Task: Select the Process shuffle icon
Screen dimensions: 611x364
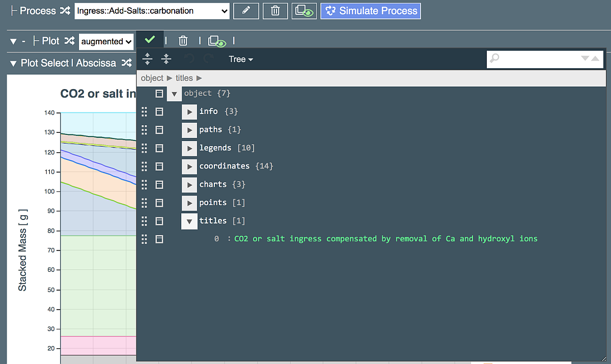Action: 64,11
